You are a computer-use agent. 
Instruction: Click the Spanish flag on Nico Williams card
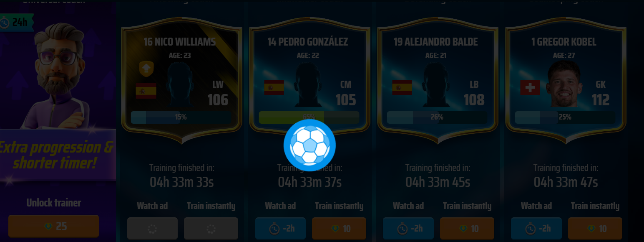(x=146, y=91)
